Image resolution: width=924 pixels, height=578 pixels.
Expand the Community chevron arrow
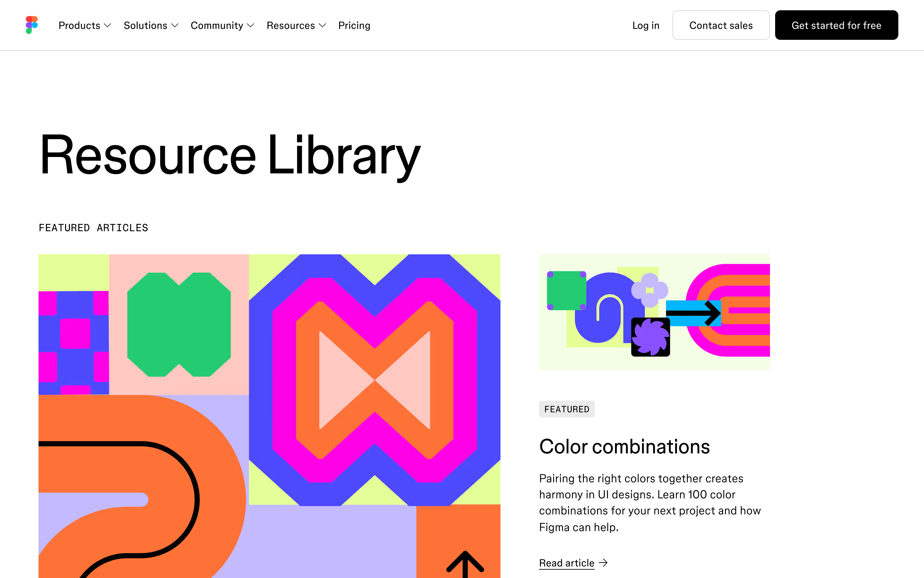point(251,26)
